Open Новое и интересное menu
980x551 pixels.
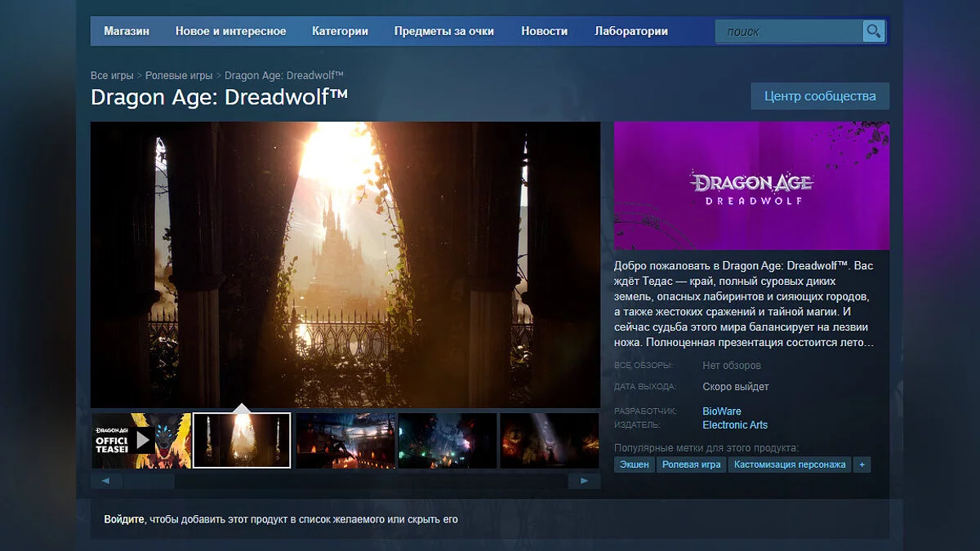click(x=230, y=31)
